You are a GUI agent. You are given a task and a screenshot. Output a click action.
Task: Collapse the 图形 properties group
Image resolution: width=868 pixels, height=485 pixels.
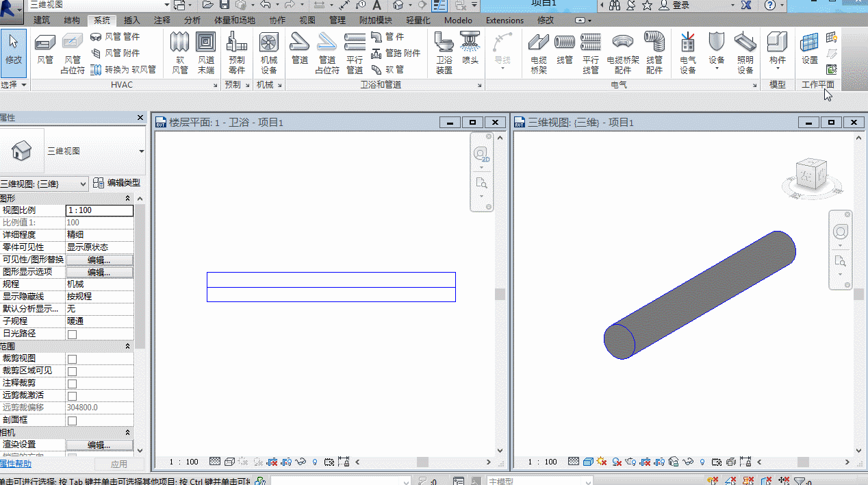click(127, 199)
